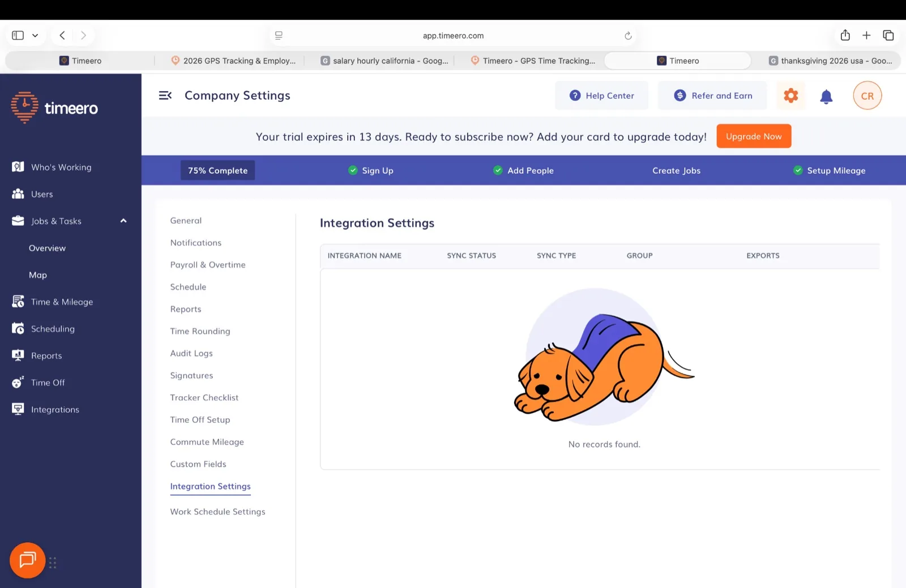The height and width of the screenshot is (588, 906).
Task: Click Safari share icon
Action: (x=845, y=35)
